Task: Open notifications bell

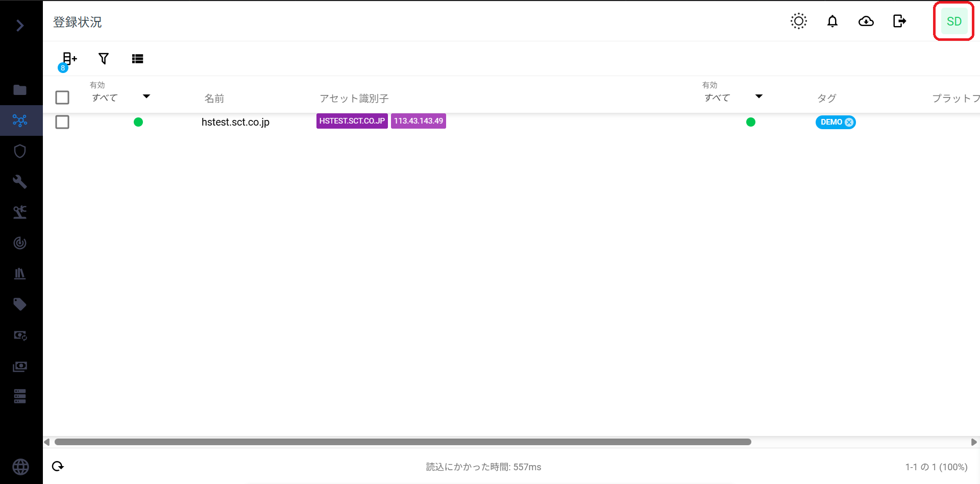Action: coord(832,21)
